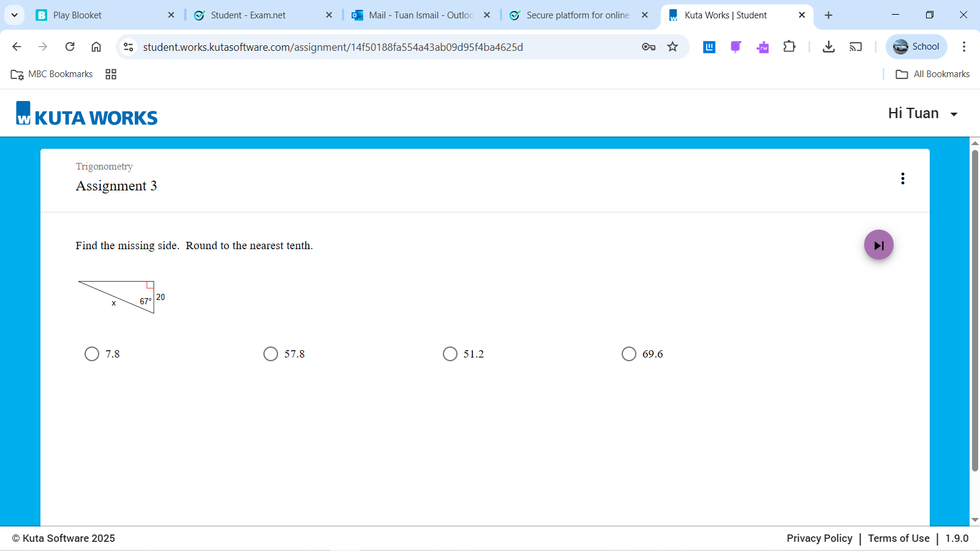
Task: Click the purple skip question button
Action: [878, 245]
